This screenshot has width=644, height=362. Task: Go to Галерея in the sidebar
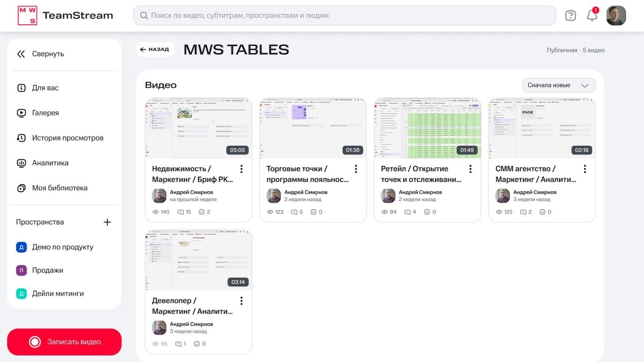(x=45, y=113)
